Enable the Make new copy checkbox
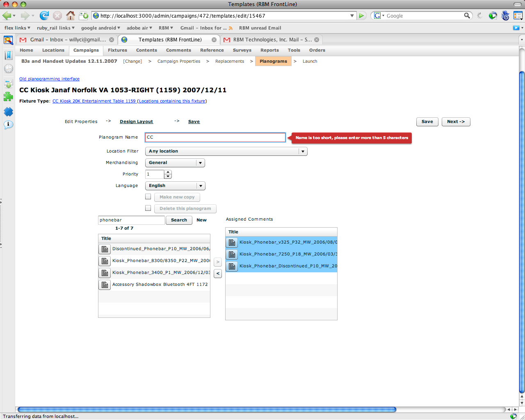 (x=148, y=196)
